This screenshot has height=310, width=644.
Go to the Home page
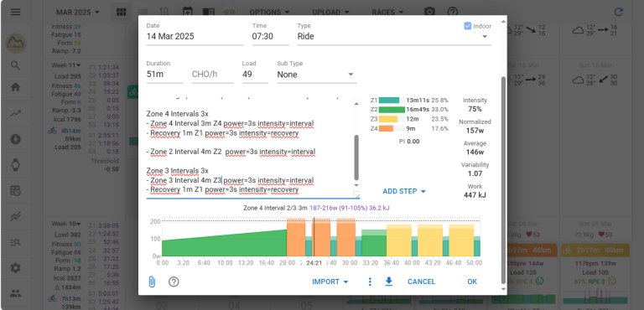tap(15, 87)
